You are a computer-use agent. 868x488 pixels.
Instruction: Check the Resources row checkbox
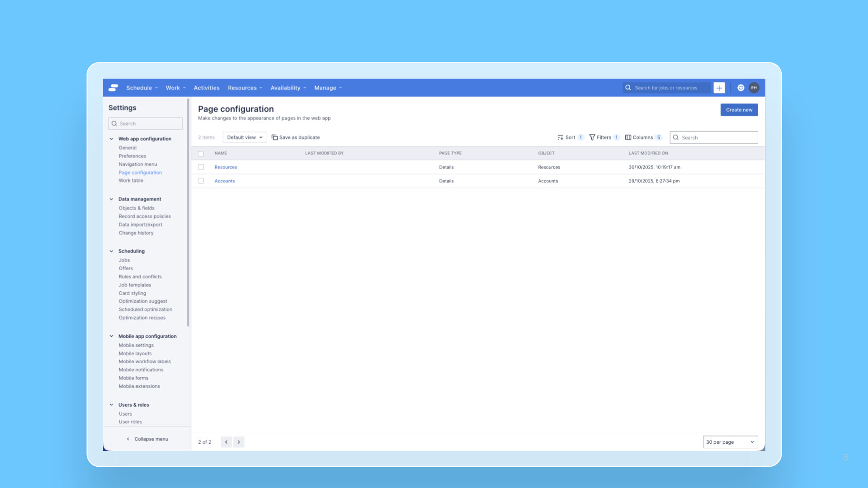coord(201,167)
